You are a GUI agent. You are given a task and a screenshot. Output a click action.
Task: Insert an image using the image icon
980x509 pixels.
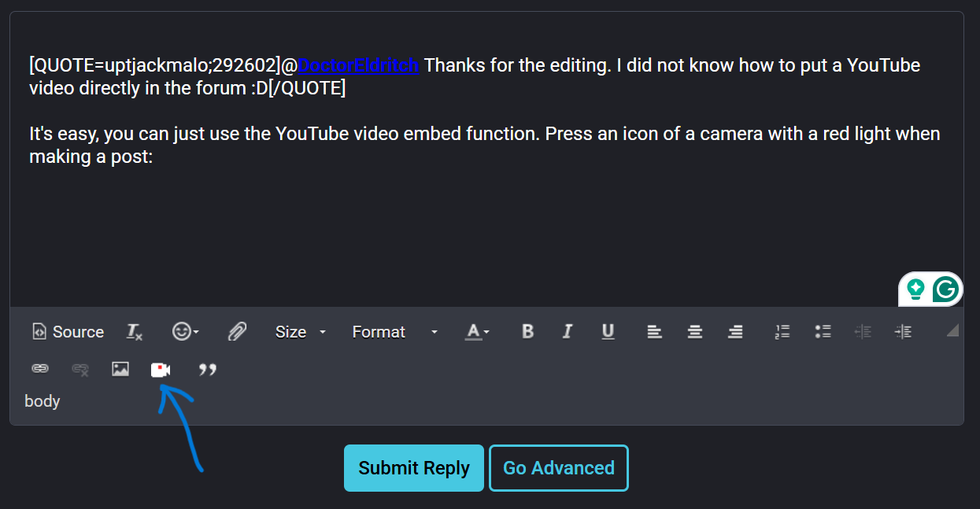coord(120,369)
